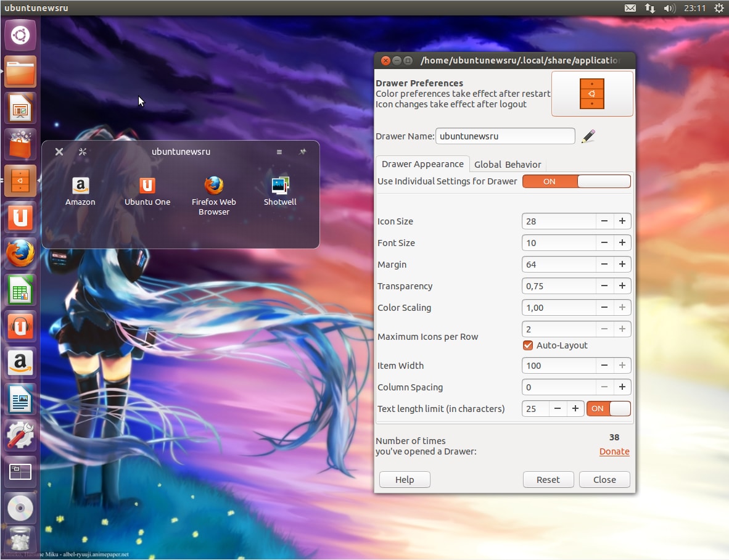Decrease Item Width with the minus button
Image resolution: width=729 pixels, height=560 pixels.
tap(604, 365)
